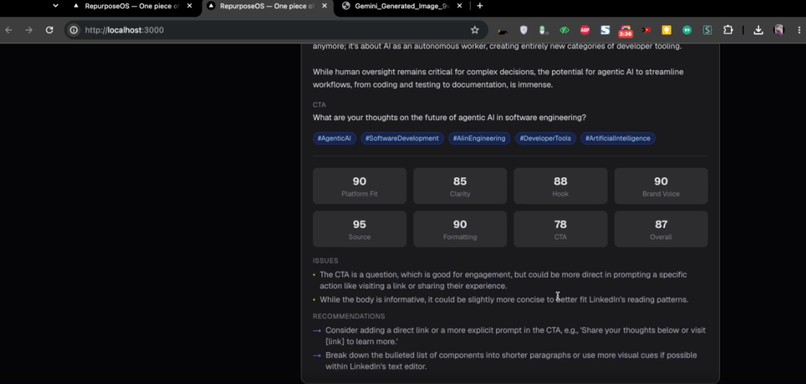Click the RECOMMENDATIONS section heading
This screenshot has width=806, height=384.
point(349,316)
